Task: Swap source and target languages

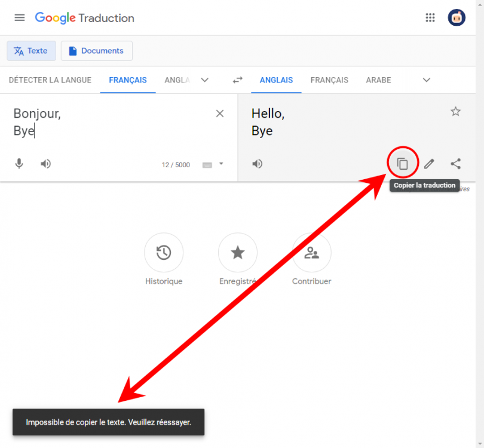Action: click(238, 80)
